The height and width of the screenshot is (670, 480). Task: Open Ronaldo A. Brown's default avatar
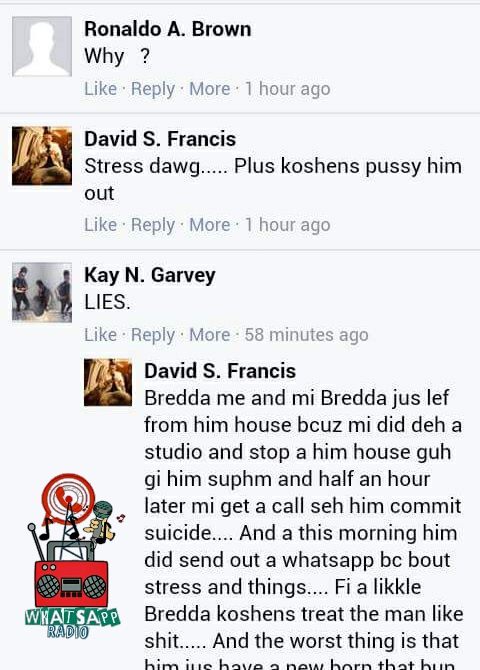[42, 47]
